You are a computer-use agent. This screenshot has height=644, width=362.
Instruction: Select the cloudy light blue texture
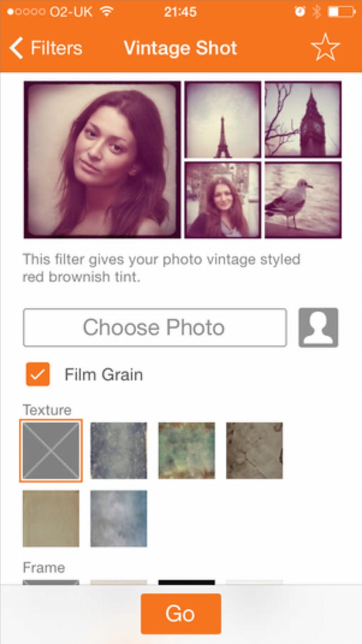[119, 518]
